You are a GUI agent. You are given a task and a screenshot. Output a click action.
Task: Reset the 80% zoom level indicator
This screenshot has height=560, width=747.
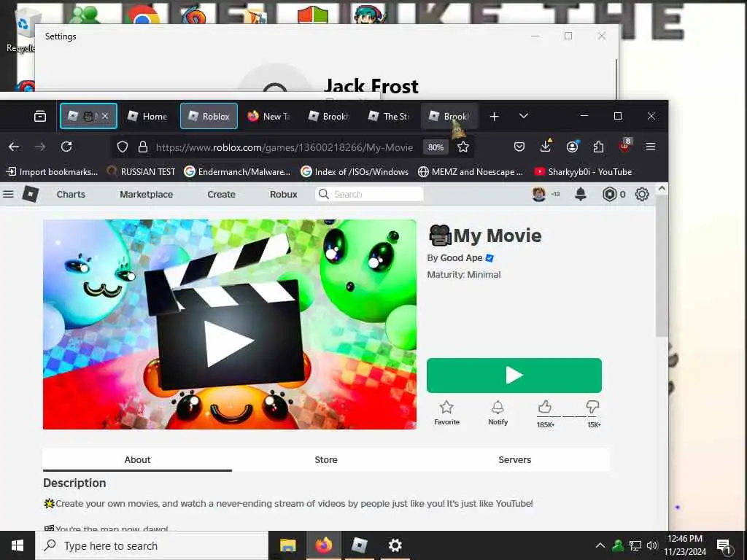(x=436, y=147)
